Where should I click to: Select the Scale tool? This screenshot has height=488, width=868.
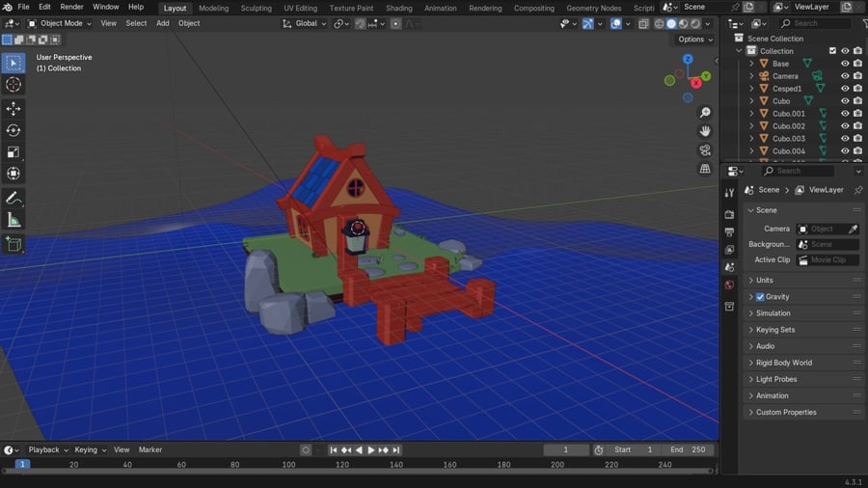pyautogui.click(x=14, y=152)
